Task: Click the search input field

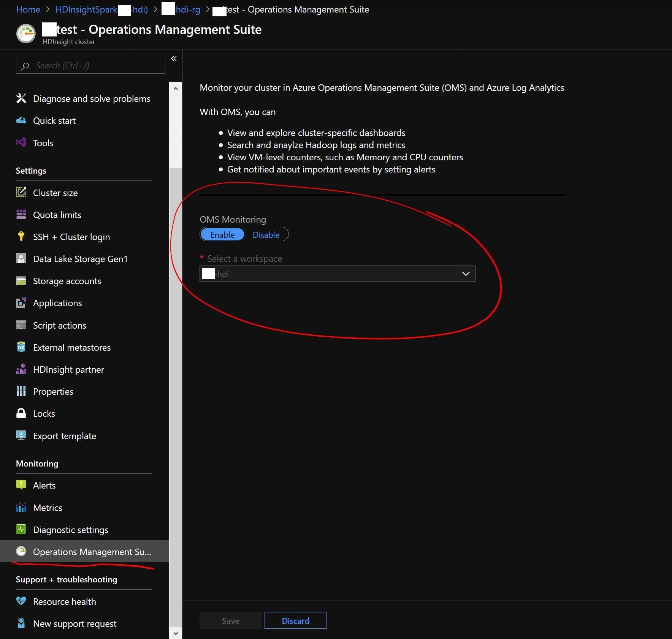Action: [x=90, y=65]
